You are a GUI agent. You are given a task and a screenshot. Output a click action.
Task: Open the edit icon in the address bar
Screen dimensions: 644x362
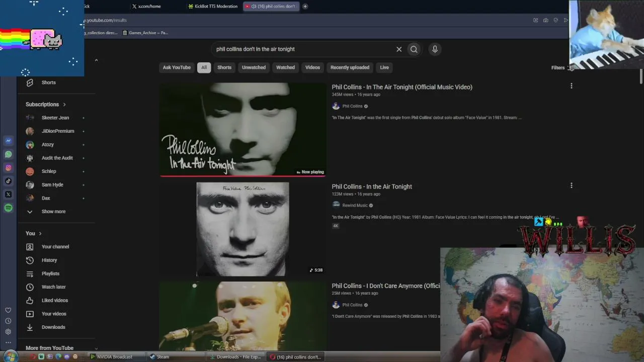[535, 20]
